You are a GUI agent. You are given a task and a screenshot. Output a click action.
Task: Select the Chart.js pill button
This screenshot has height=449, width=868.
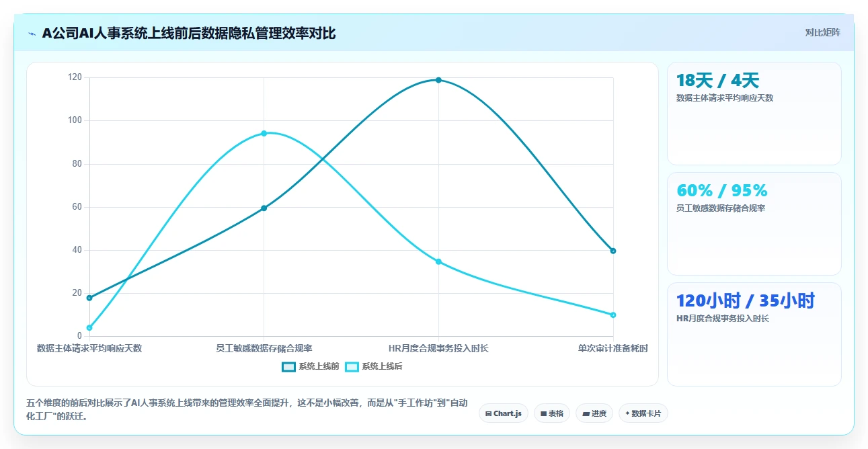(x=504, y=413)
